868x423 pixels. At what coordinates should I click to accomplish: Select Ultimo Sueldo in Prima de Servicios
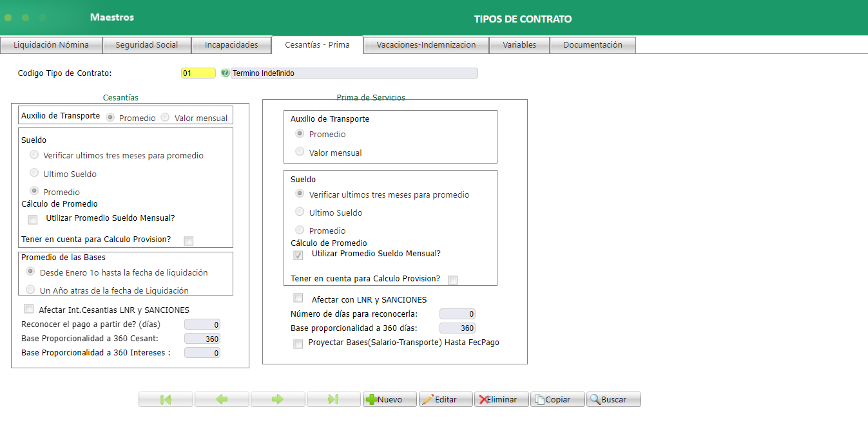[300, 212]
